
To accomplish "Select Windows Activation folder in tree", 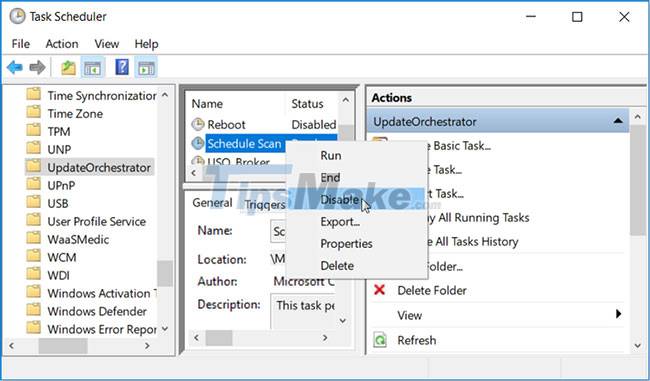I will [102, 293].
